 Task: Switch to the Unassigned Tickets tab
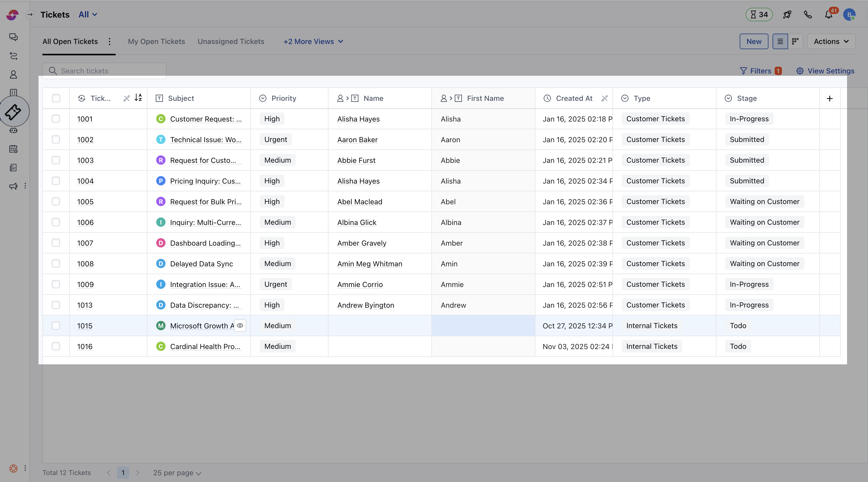[x=231, y=41]
